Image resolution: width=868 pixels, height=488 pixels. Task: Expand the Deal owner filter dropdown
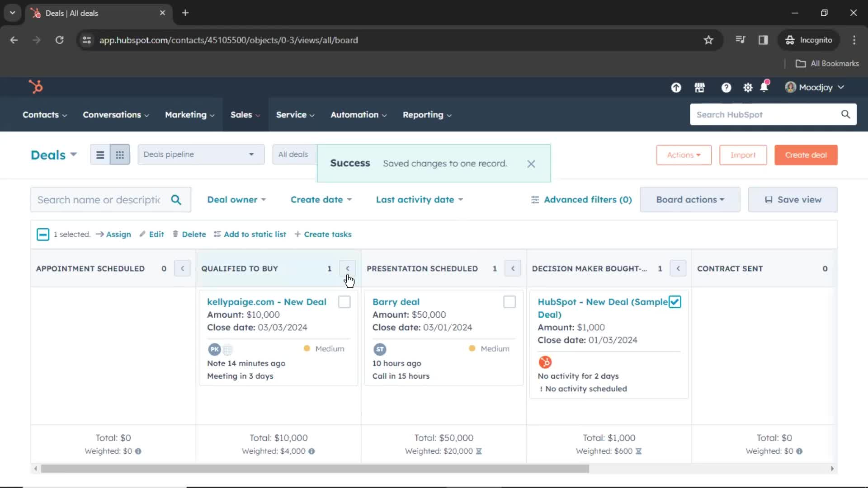(x=236, y=199)
